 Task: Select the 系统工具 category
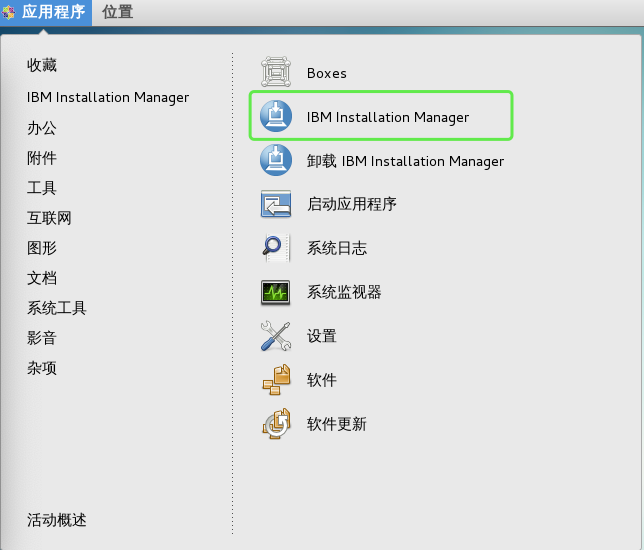coord(57,308)
